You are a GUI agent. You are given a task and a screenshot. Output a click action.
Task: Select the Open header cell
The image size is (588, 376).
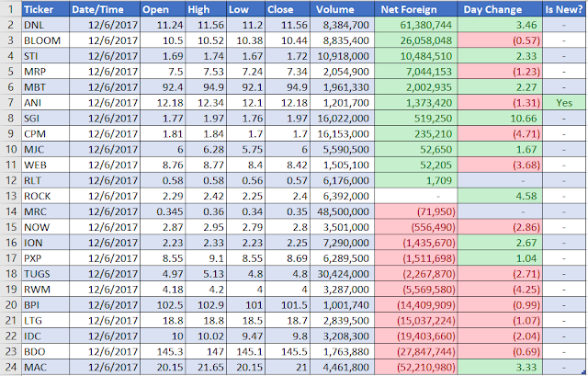[x=163, y=9]
